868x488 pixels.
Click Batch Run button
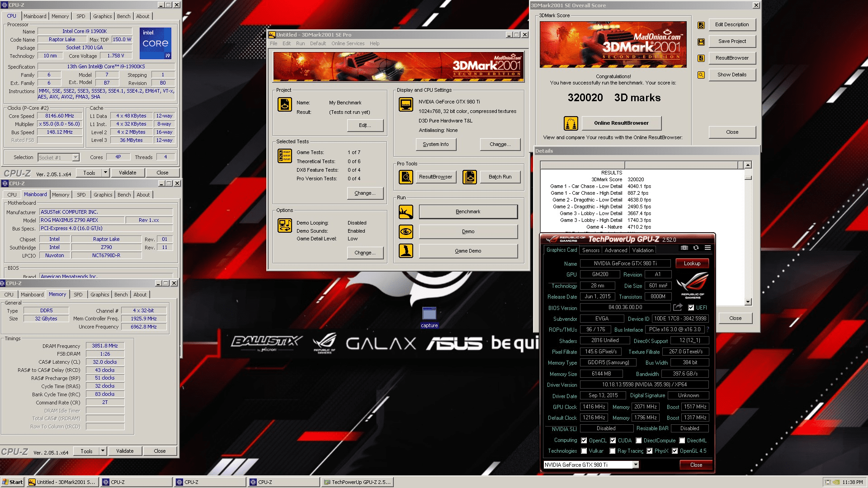(x=500, y=177)
